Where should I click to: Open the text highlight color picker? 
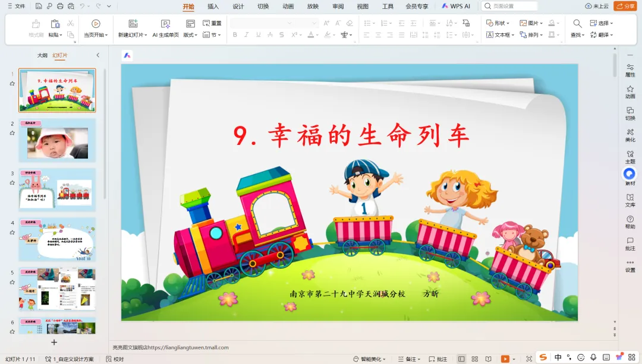(329, 35)
